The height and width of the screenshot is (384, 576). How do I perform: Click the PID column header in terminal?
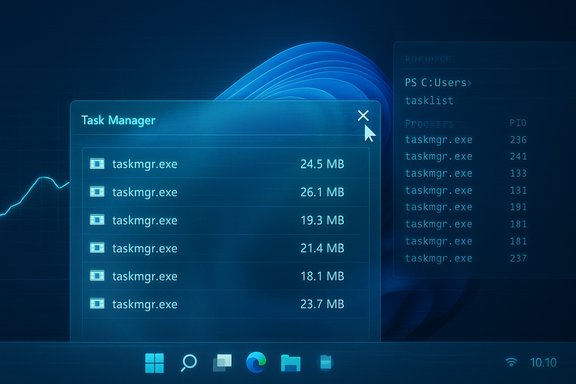[518, 123]
